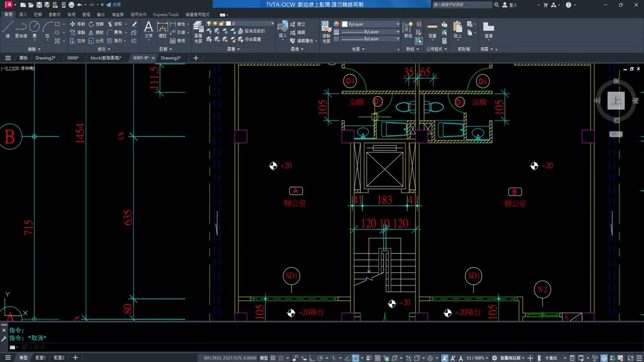Select the Polyline (聚合線) tool
Viewport: 644px width, 362px height.
click(x=21, y=29)
